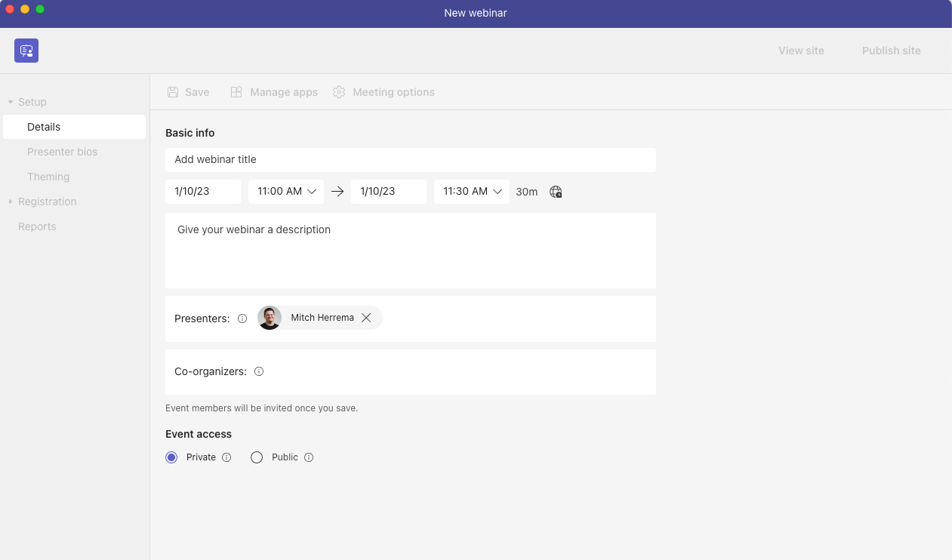Open Meeting options from the toolbar

pyautogui.click(x=384, y=92)
